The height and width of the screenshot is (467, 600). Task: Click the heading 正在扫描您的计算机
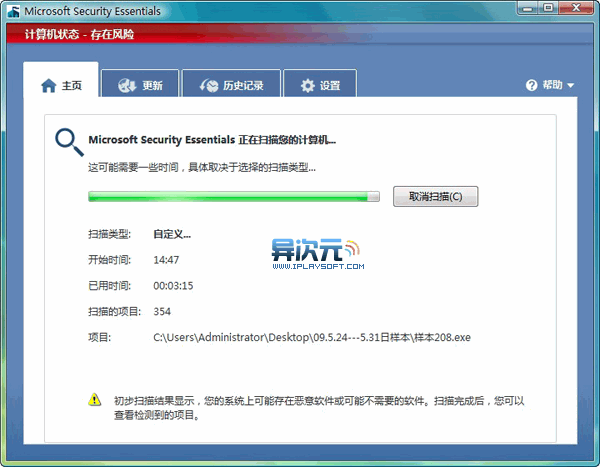point(212,140)
